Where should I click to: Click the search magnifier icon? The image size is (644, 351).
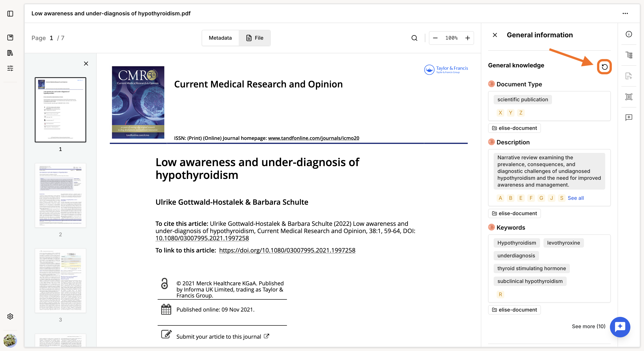414,38
